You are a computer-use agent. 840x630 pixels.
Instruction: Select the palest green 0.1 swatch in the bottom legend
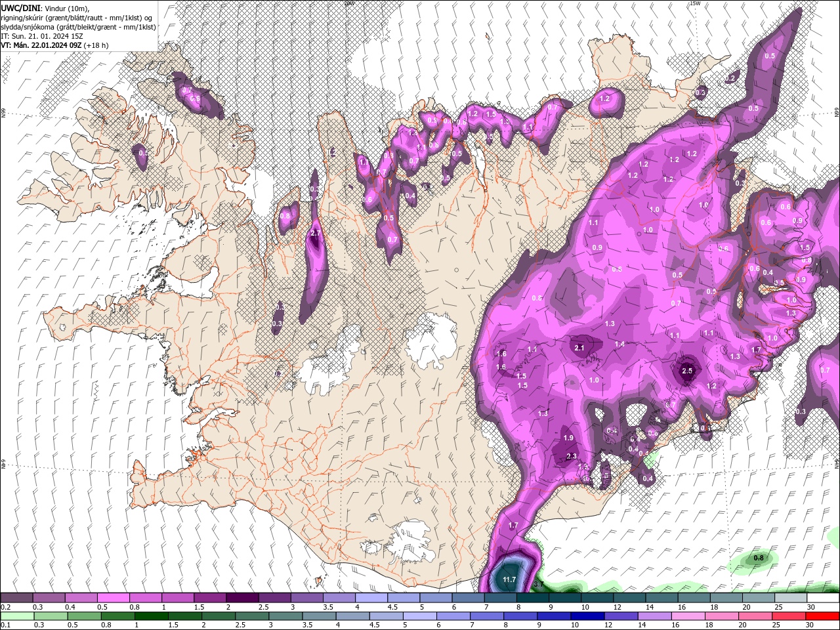[x=17, y=616]
